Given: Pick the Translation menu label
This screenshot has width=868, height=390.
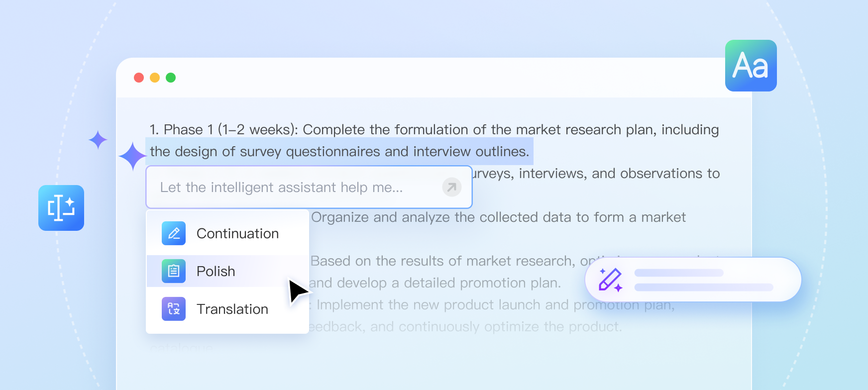Looking at the screenshot, I should [232, 309].
